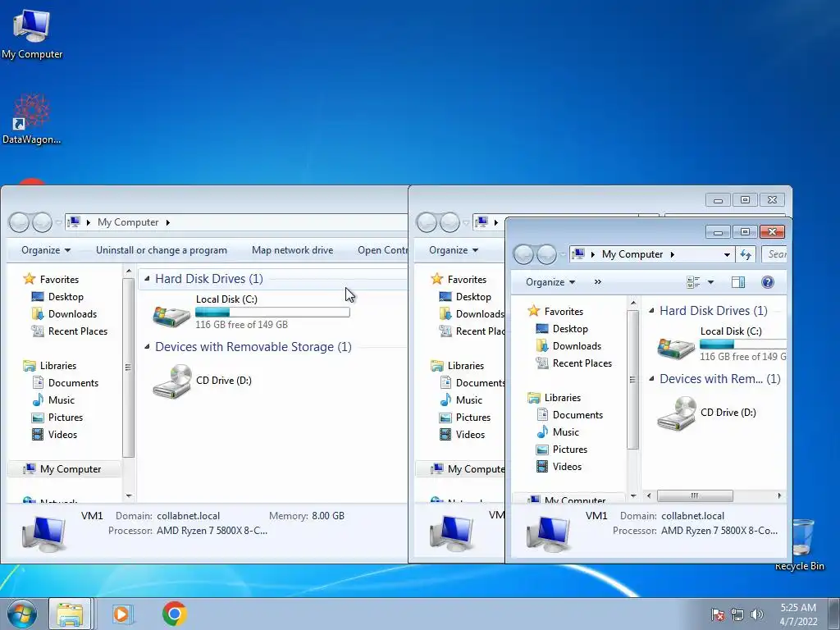The width and height of the screenshot is (840, 630).
Task: Open the network icon in the tray
Action: coord(737,614)
